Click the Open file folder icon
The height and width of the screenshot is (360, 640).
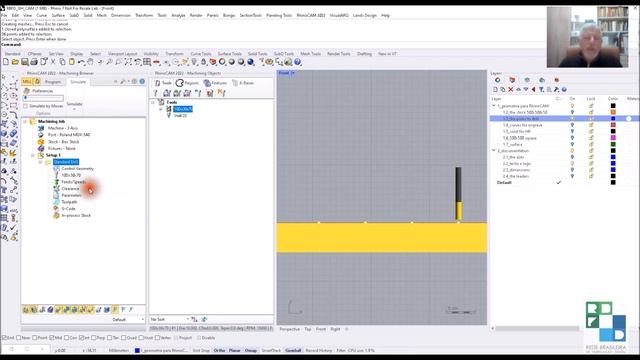tap(15, 62)
